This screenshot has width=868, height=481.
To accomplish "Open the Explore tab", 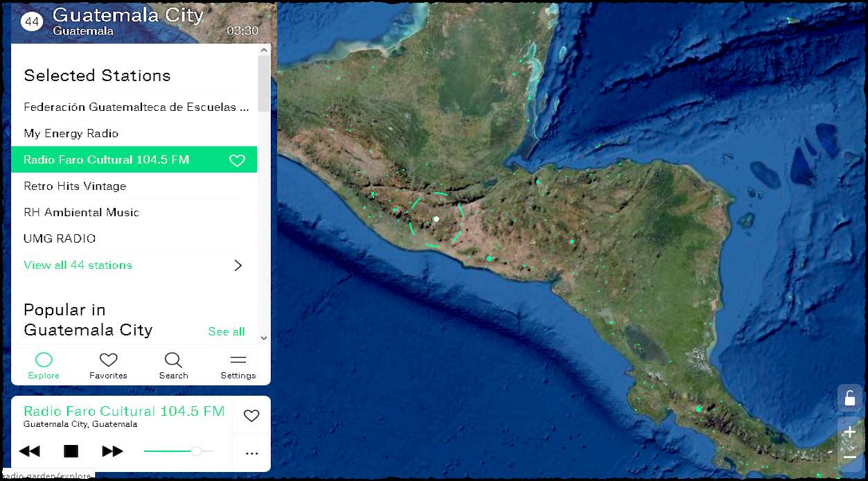I will pos(44,365).
